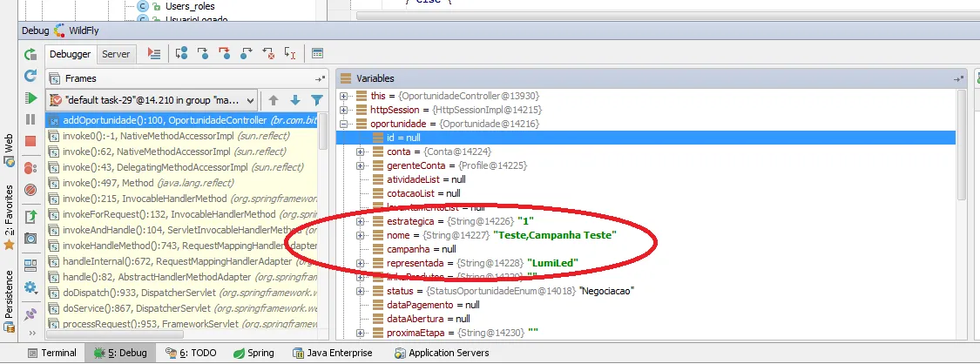Image resolution: width=980 pixels, height=364 pixels.
Task: Select the 'id = null' variable row
Action: (645, 138)
